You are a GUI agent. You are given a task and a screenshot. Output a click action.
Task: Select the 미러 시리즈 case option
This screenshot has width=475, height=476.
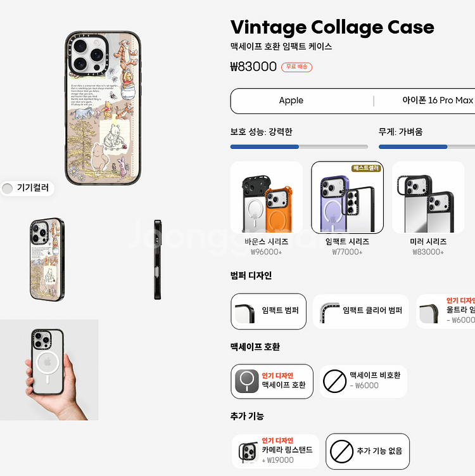pos(428,209)
